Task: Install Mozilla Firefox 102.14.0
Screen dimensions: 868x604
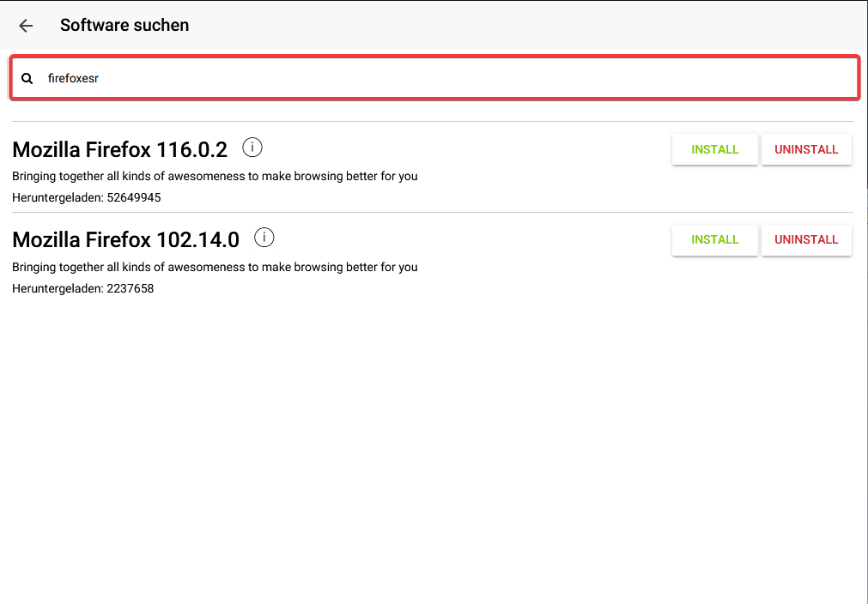Action: [x=714, y=240]
